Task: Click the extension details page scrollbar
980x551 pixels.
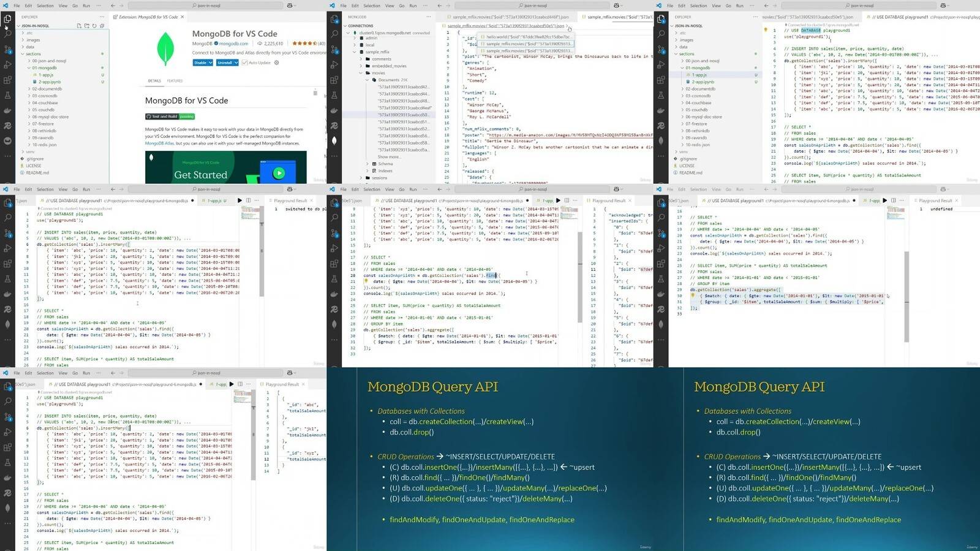Action: tap(315, 93)
